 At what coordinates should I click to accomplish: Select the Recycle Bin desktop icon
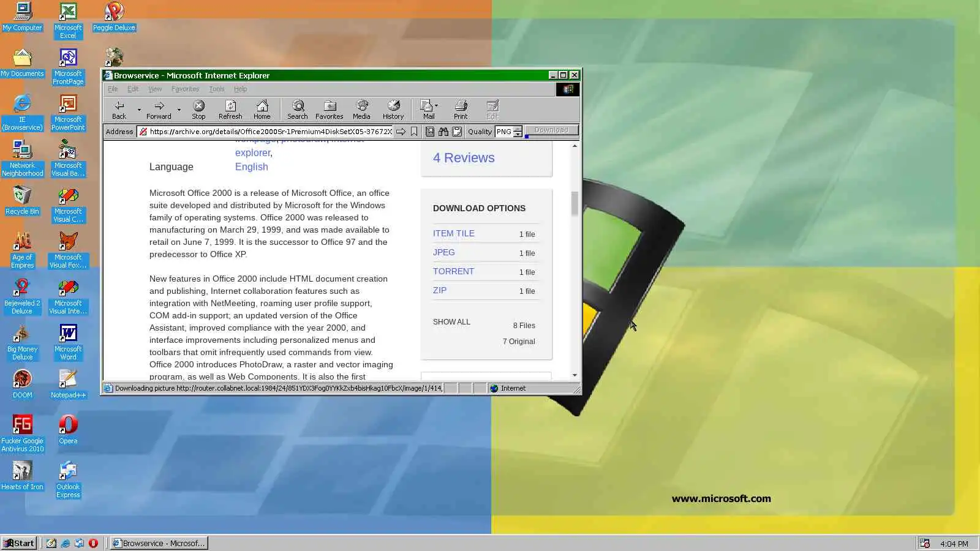coord(22,201)
